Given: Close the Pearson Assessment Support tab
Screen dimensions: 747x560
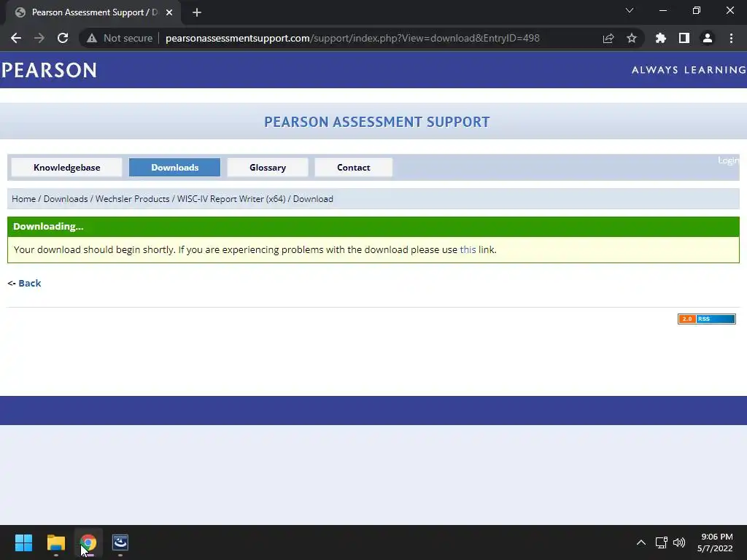Looking at the screenshot, I should click(169, 12).
